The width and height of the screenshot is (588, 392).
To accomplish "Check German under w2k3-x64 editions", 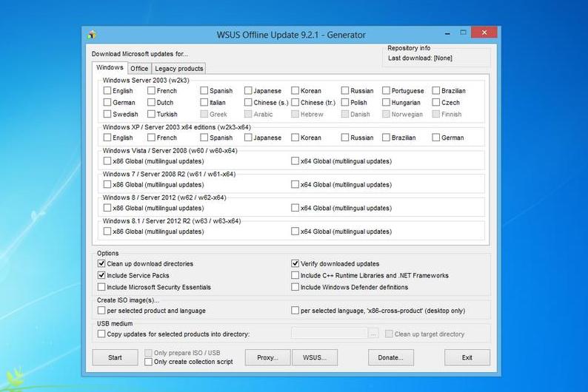I will click(435, 138).
